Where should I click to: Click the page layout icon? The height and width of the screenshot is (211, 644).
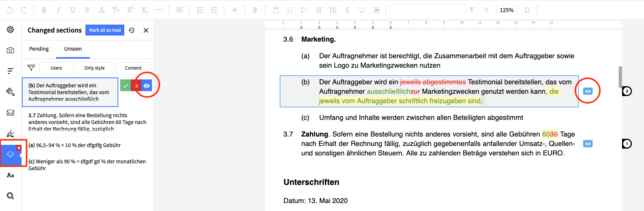276,10
